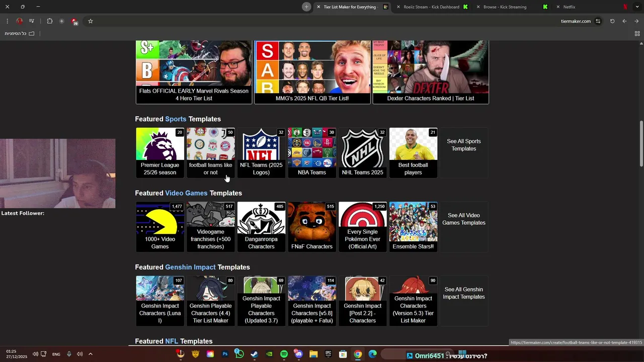644x362 pixels.
Task: Open NFL Teams (2025 Logos) template
Action: click(261, 153)
